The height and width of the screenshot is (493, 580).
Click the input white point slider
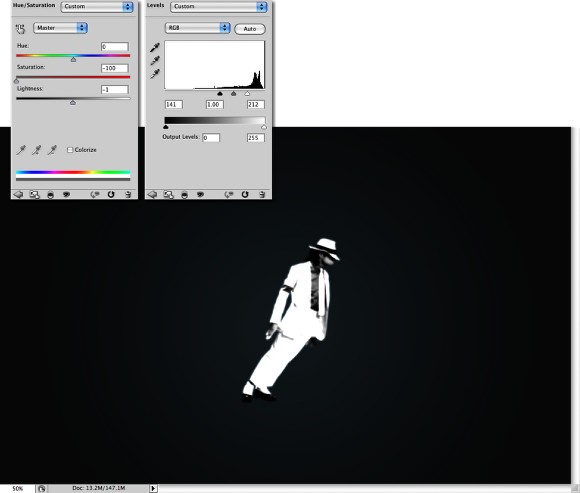coord(247,94)
